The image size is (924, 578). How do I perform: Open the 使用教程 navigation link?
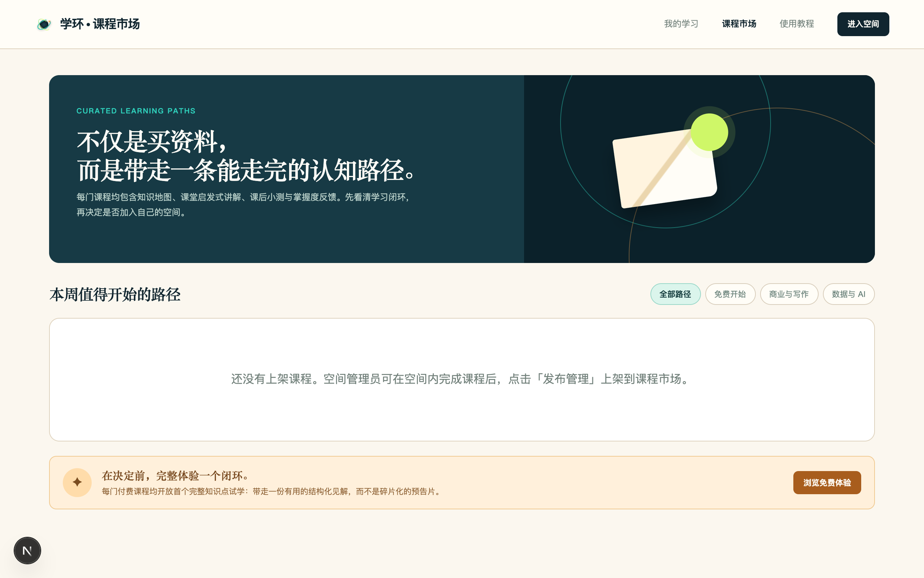(797, 24)
